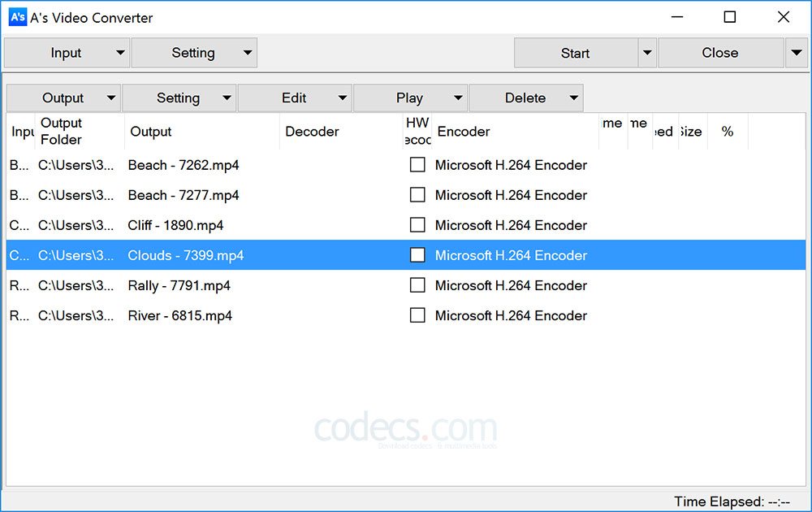The image size is (812, 512).
Task: Click the output folder of Beach - 7262.mp4
Action: (76, 165)
